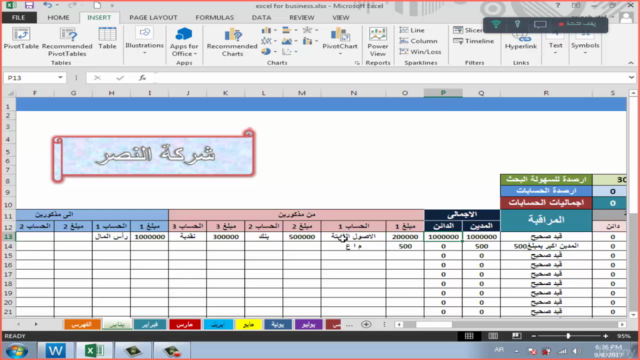Insert a Column sparkline
Viewport: 640px width, 360px height.
418,41
